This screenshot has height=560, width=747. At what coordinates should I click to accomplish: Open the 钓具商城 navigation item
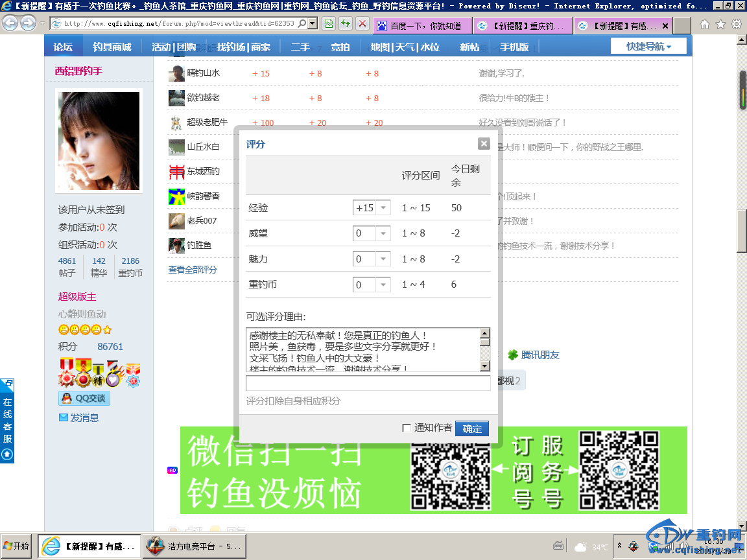(x=112, y=47)
